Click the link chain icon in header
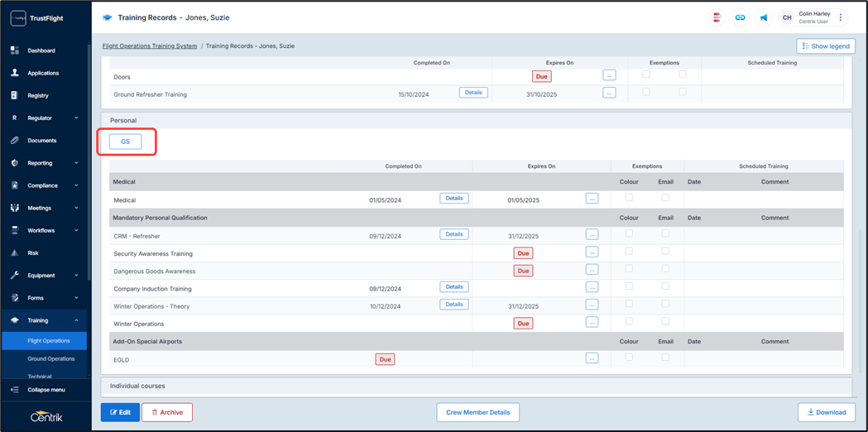Screen dimensions: 868x432 (740, 17)
